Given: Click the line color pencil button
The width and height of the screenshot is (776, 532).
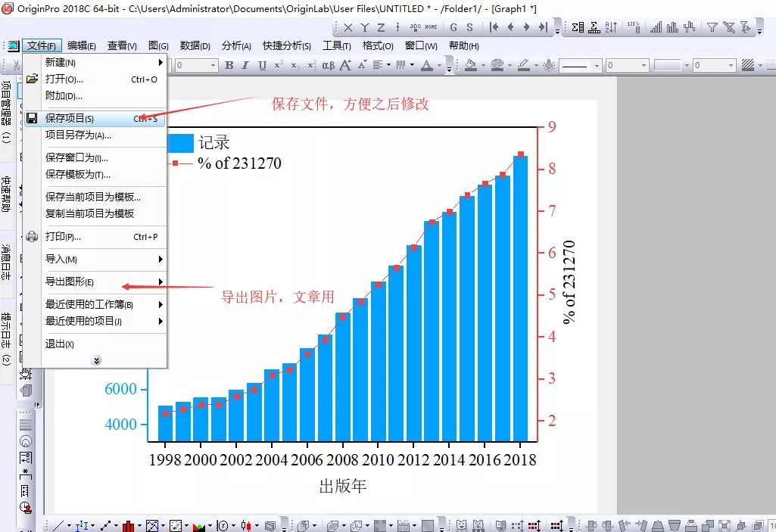Looking at the screenshot, I should pyautogui.click(x=524, y=65).
